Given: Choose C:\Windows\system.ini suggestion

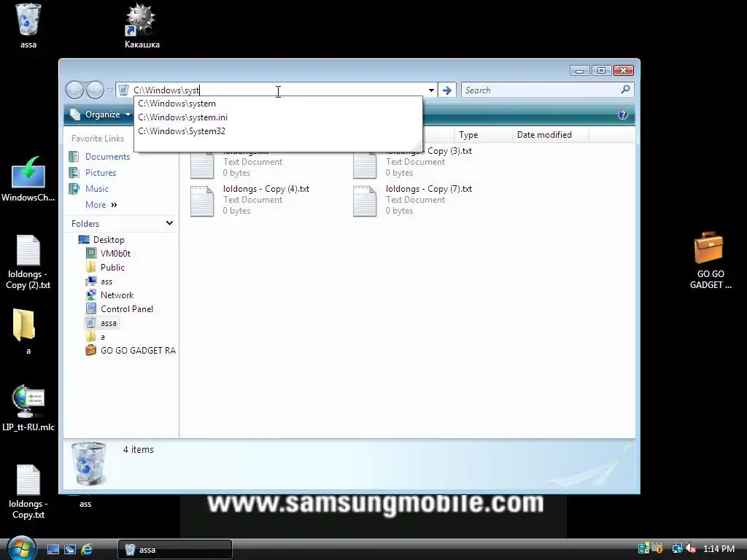Looking at the screenshot, I should point(278,117).
